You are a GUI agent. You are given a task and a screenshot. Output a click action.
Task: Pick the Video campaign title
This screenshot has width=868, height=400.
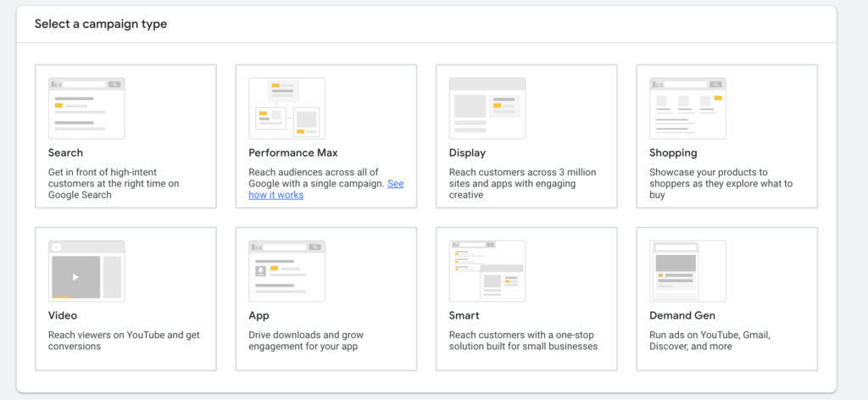63,315
